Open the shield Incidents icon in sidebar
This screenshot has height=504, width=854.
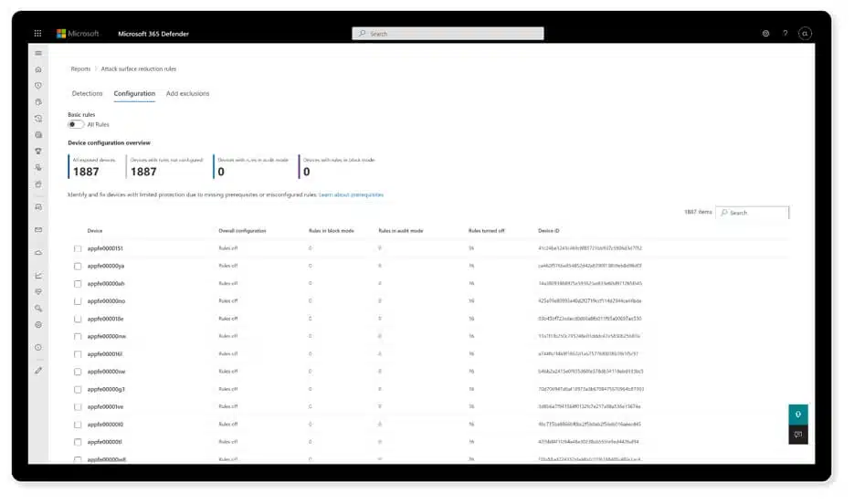point(38,86)
